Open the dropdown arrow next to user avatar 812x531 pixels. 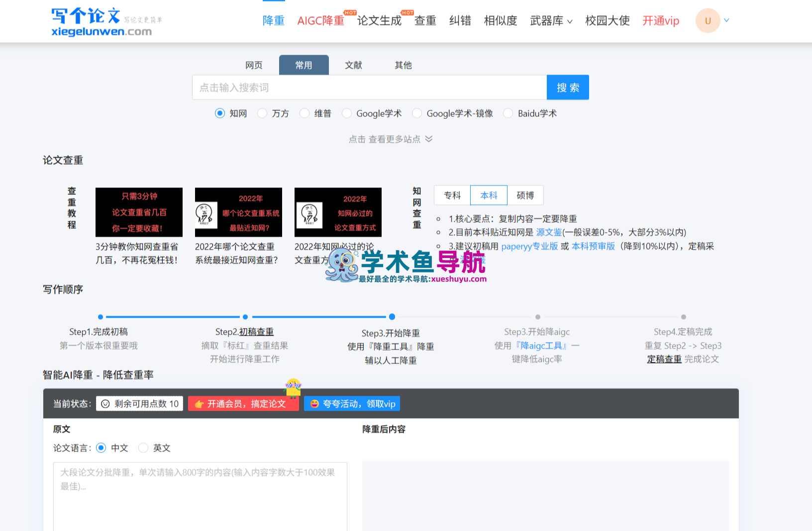click(x=726, y=20)
